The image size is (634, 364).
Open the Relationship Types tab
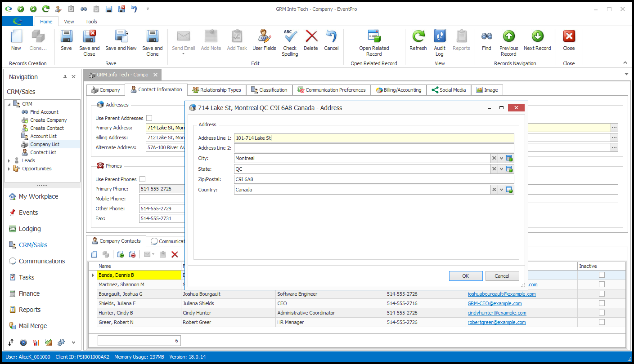(x=216, y=90)
